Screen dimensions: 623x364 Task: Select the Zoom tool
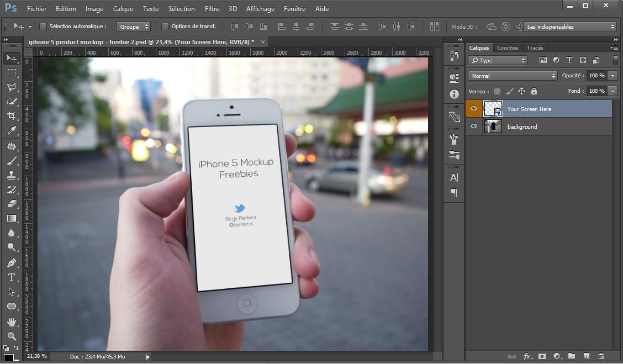pyautogui.click(x=12, y=336)
